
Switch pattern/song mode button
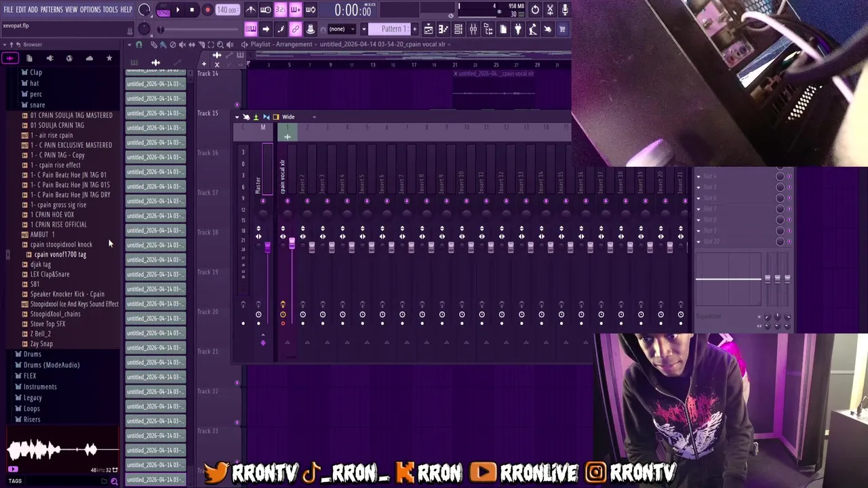(163, 9)
